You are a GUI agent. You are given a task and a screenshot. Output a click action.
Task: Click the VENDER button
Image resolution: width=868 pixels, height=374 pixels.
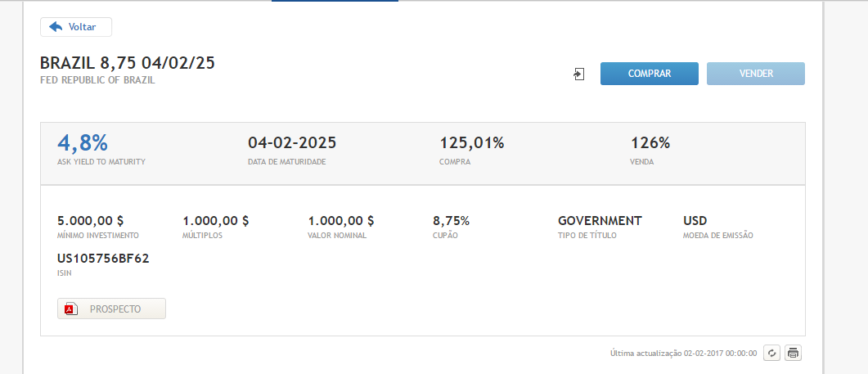coord(756,74)
